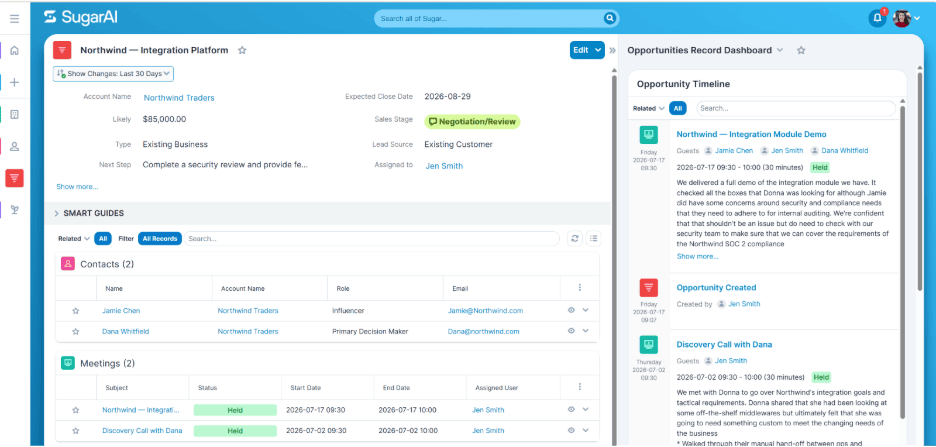Click the Discovery Call timeline meeting icon

tap(649, 345)
